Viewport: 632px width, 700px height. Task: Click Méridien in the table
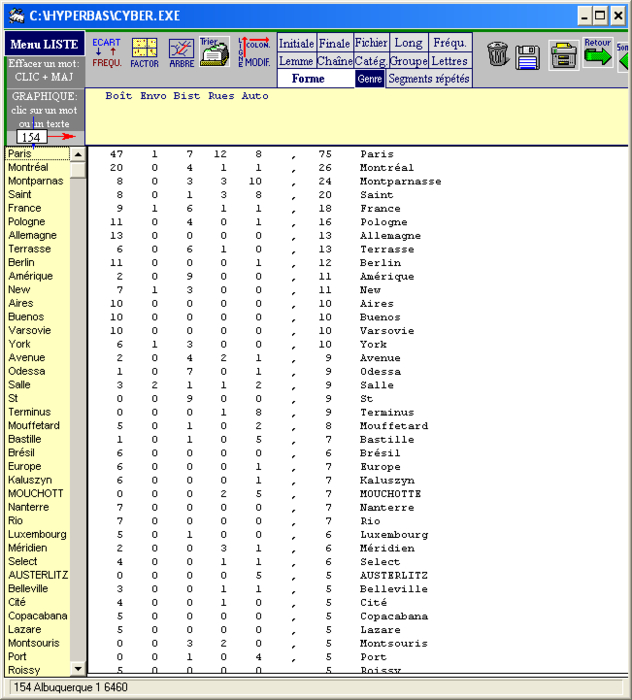coord(387,548)
